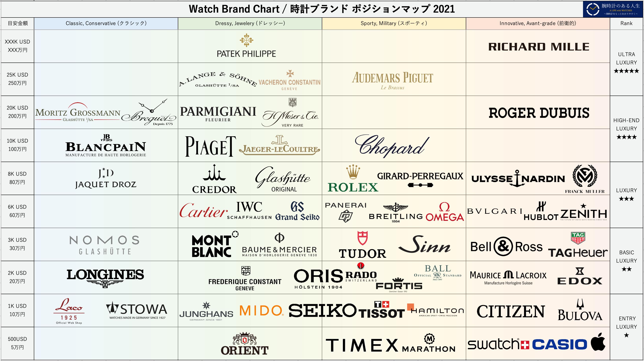Select the Sporty, Military column header
Image resolution: width=644 pixels, height=361 pixels.
click(394, 23)
